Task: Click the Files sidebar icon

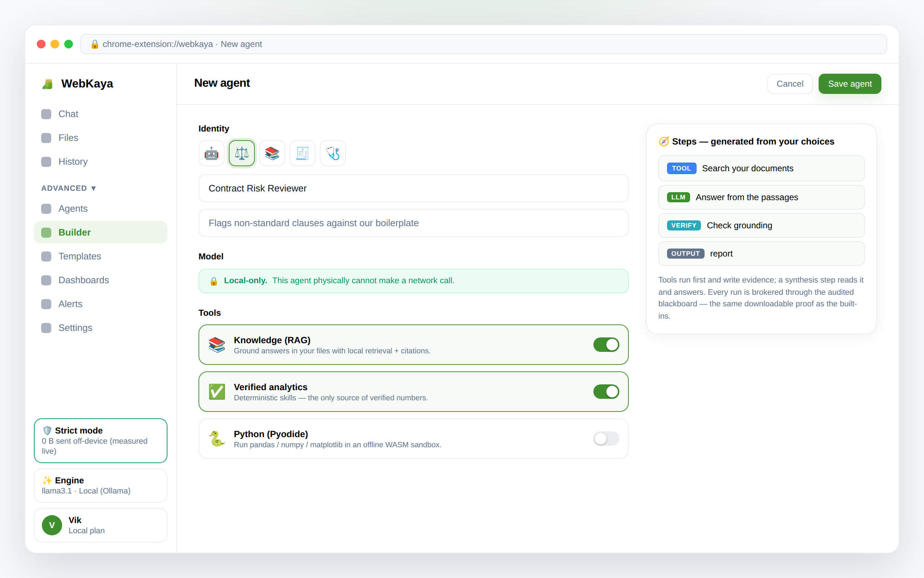Action: (x=46, y=138)
